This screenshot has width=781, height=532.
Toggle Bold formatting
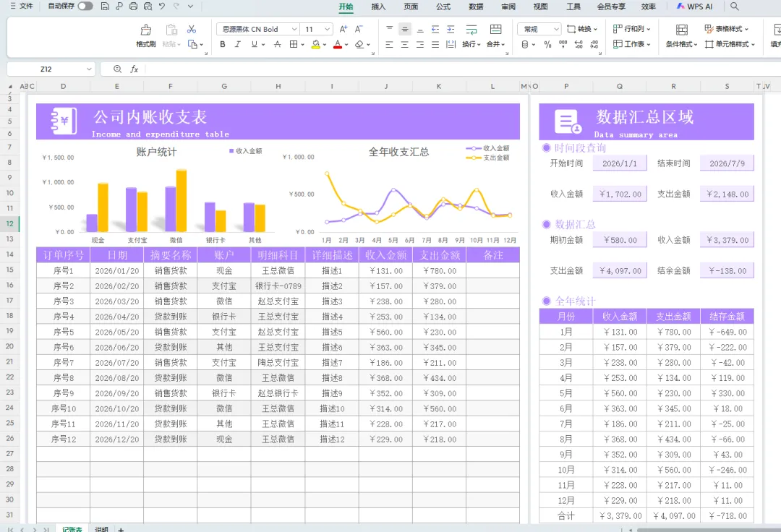click(x=223, y=44)
